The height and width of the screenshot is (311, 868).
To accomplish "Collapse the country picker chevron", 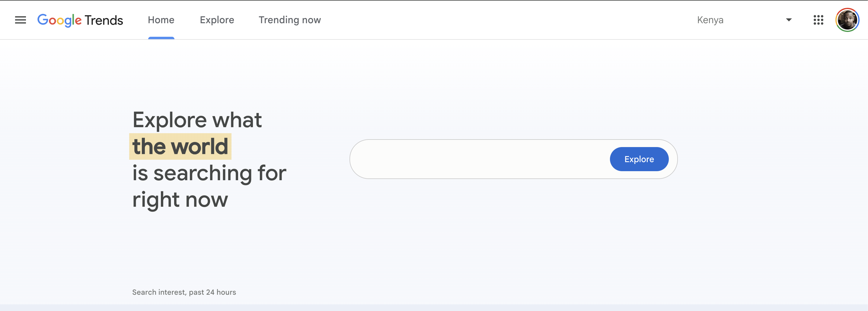I will (788, 20).
